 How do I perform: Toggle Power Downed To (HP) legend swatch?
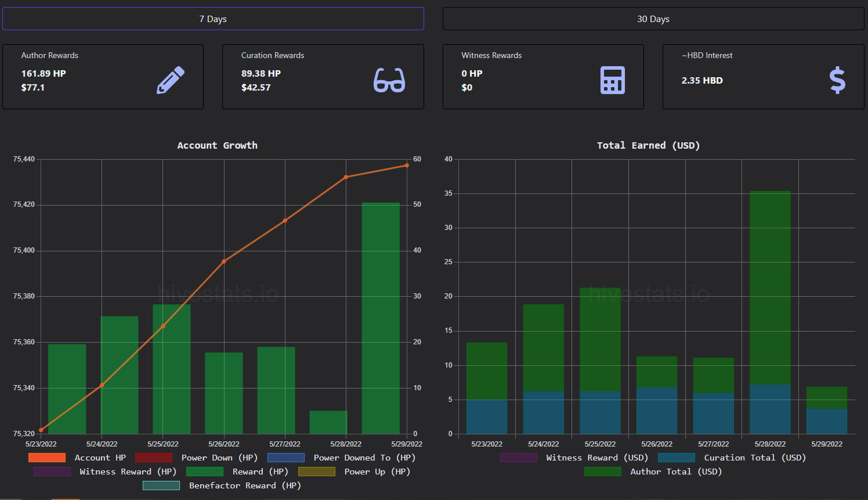click(286, 458)
